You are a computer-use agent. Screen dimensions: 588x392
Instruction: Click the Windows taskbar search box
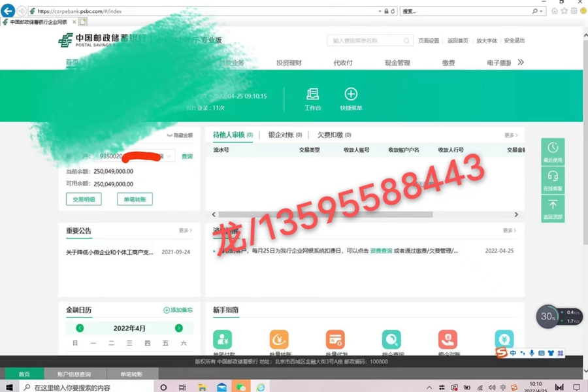[x=86, y=387]
